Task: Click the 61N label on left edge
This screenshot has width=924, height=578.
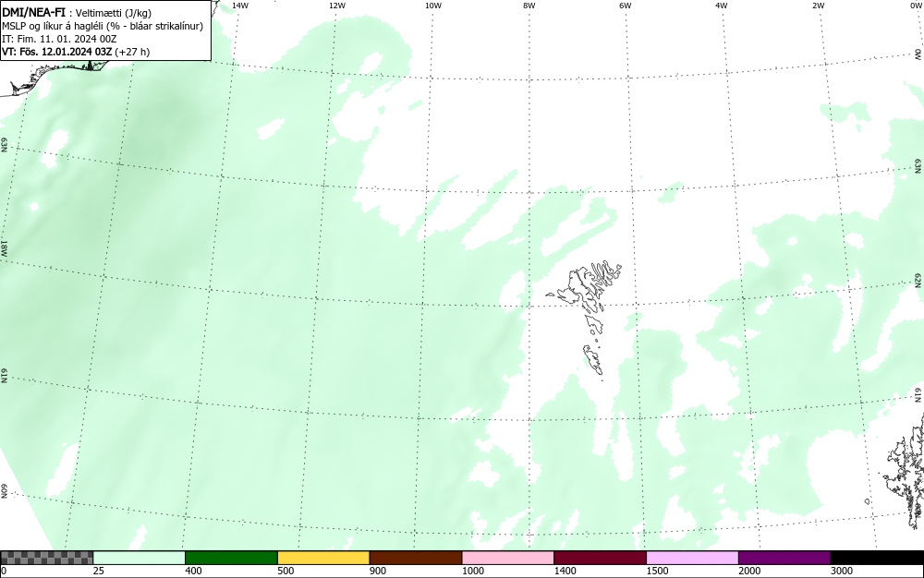Action: 4,377
